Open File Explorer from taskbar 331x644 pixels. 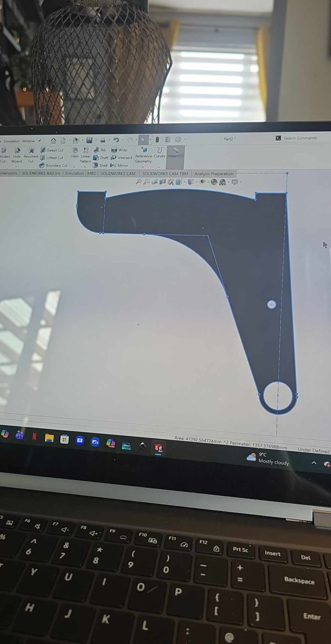49,438
